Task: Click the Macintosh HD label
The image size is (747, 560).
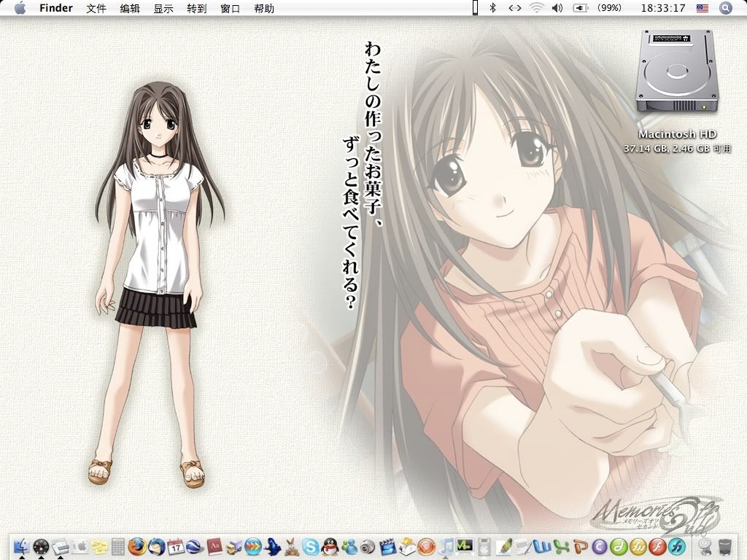Action: (x=677, y=134)
